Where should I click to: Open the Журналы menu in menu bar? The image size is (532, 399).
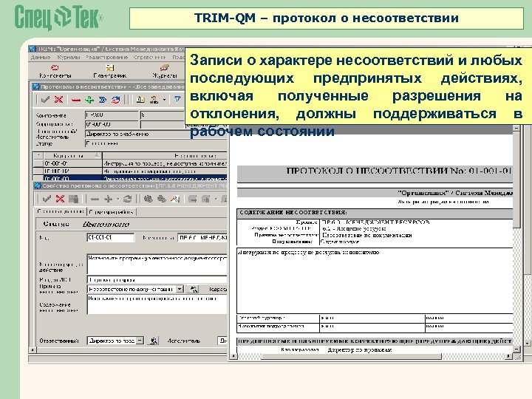(68, 58)
